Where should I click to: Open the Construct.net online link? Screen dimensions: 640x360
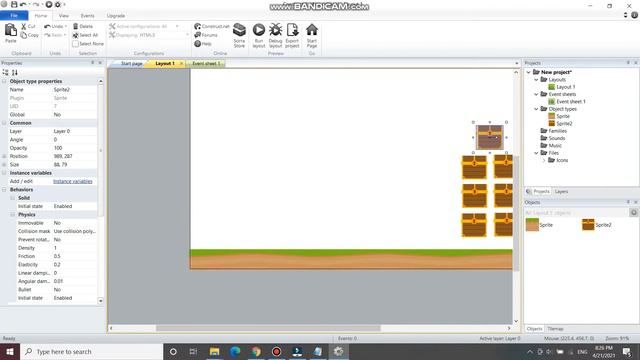click(x=212, y=26)
